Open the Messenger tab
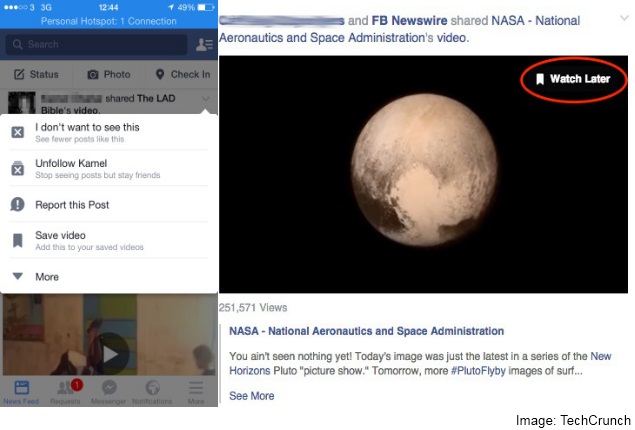This screenshot has width=635, height=430. (109, 392)
